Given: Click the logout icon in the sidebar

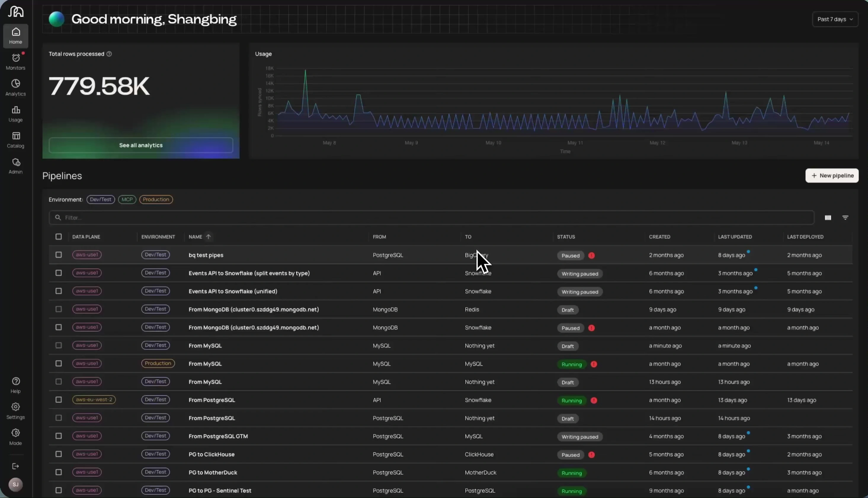Looking at the screenshot, I should (15, 466).
